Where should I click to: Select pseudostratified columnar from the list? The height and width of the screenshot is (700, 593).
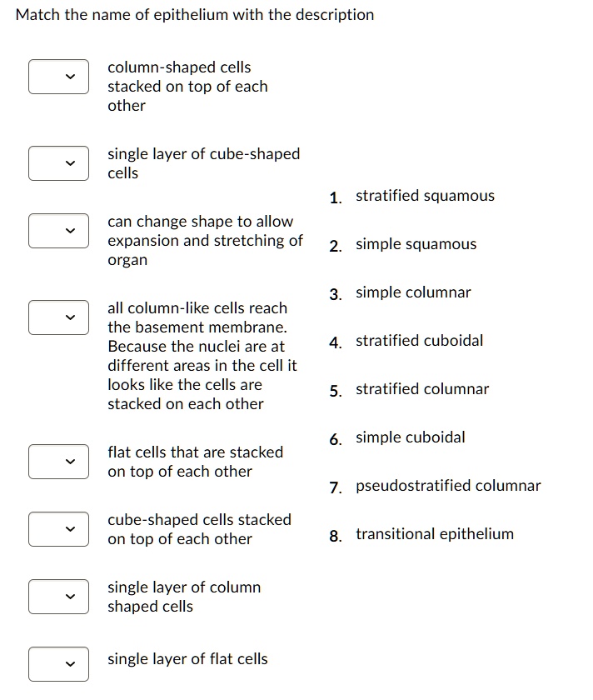[x=448, y=485]
